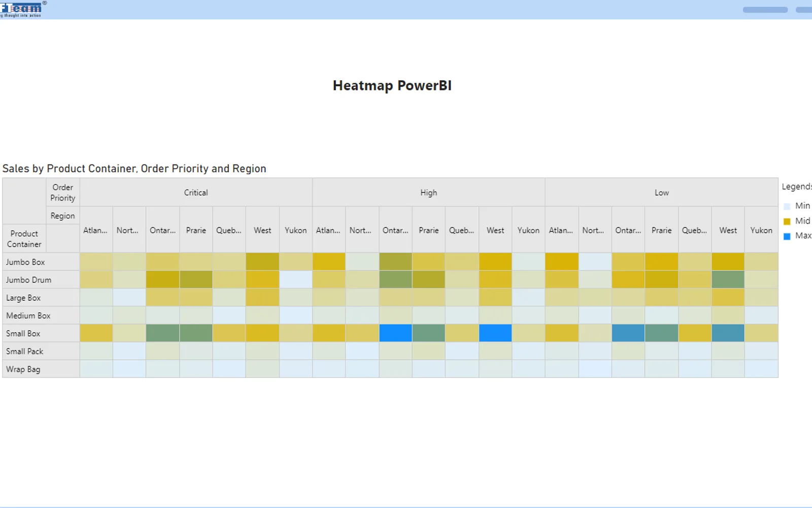Select the West column under High
This screenshot has height=508, width=812.
click(x=495, y=230)
